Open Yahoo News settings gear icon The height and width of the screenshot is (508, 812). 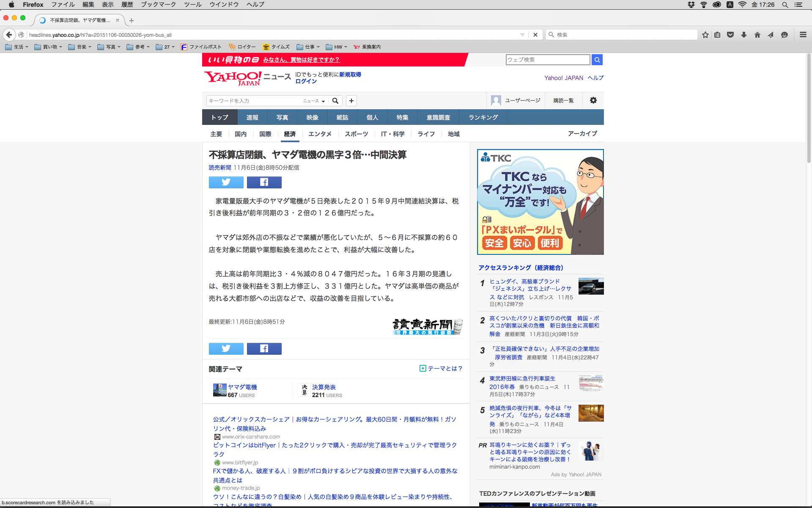[x=593, y=100]
